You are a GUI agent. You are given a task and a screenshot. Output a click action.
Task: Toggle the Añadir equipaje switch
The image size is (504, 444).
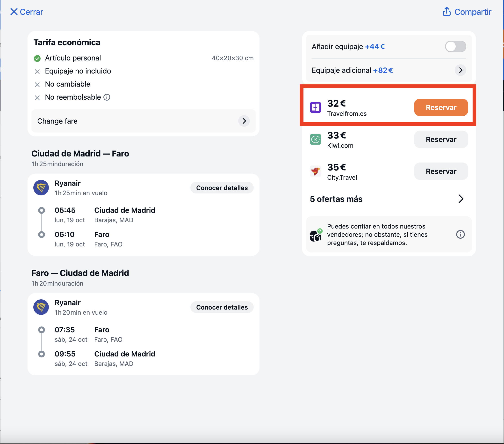click(x=455, y=46)
